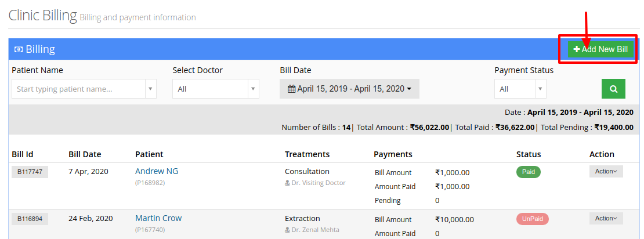644x239 pixels.
Task: Click the red UnPaid status badge
Action: click(x=532, y=219)
